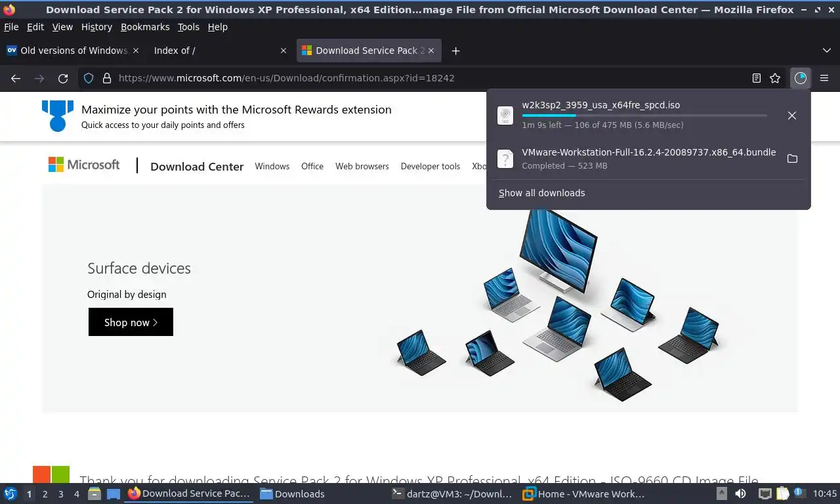Click the ISO download progress bar
This screenshot has width=840, height=504.
tap(644, 115)
